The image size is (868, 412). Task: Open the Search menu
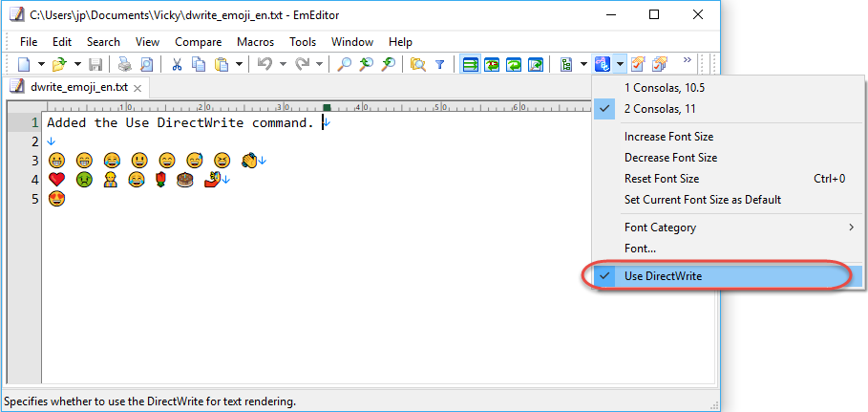[103, 42]
